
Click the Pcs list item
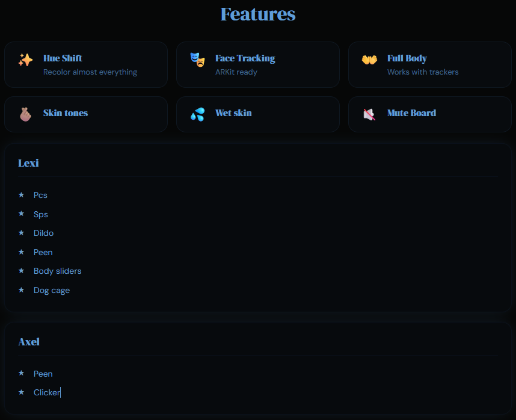tap(40, 195)
